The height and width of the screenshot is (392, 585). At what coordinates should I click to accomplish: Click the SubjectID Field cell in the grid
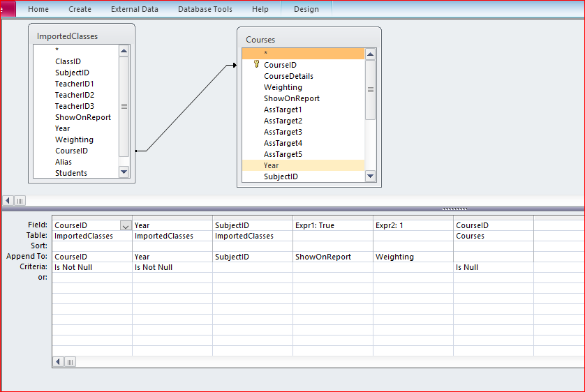click(x=253, y=225)
